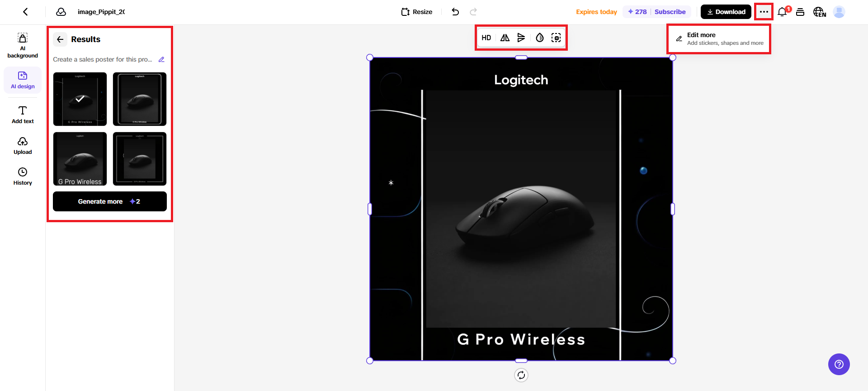868x391 pixels.
Task: Edit the sales poster prompt pencil
Action: click(x=161, y=60)
